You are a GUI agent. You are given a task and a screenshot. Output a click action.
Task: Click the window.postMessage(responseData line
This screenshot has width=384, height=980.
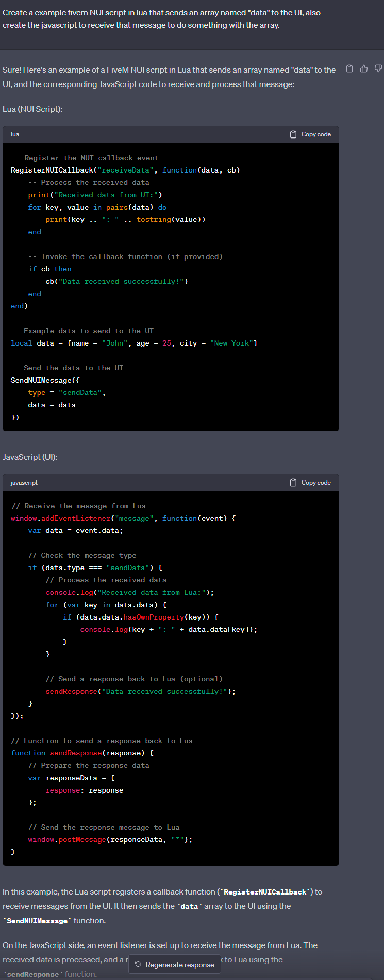click(110, 839)
